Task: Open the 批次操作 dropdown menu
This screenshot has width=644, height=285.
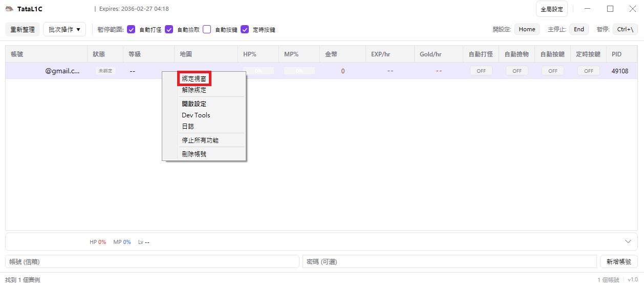Action: [65, 29]
